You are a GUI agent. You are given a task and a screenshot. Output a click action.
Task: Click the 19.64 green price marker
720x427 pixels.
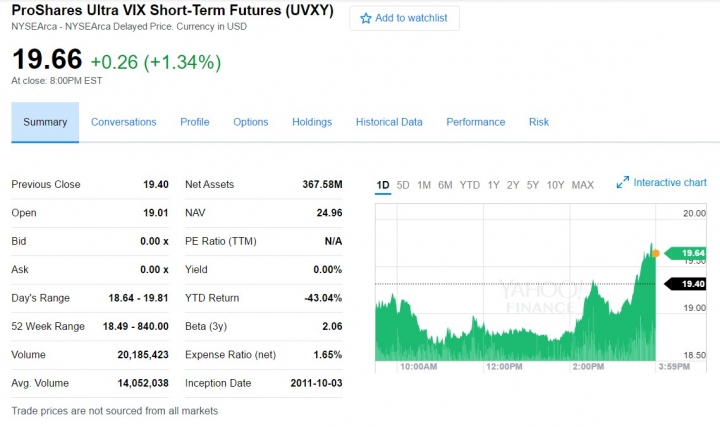pyautogui.click(x=685, y=253)
